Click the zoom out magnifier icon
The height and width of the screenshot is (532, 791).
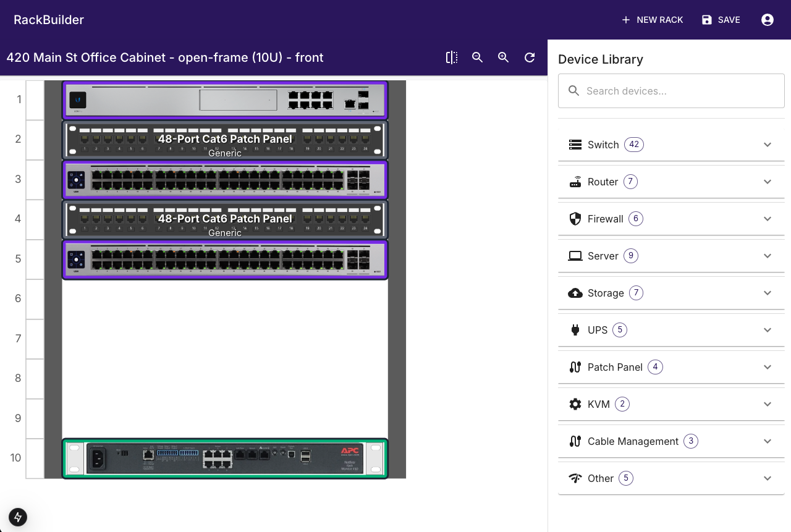click(x=477, y=57)
